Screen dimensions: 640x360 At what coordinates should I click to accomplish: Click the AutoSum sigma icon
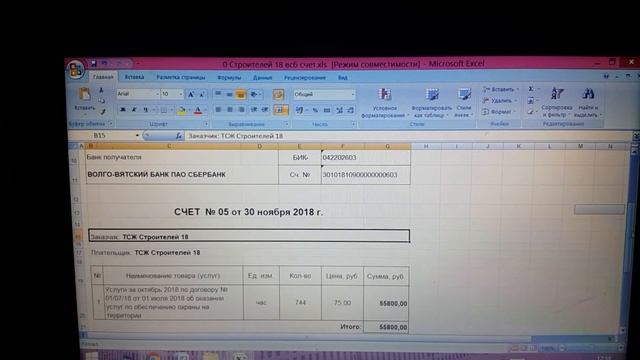(531, 89)
